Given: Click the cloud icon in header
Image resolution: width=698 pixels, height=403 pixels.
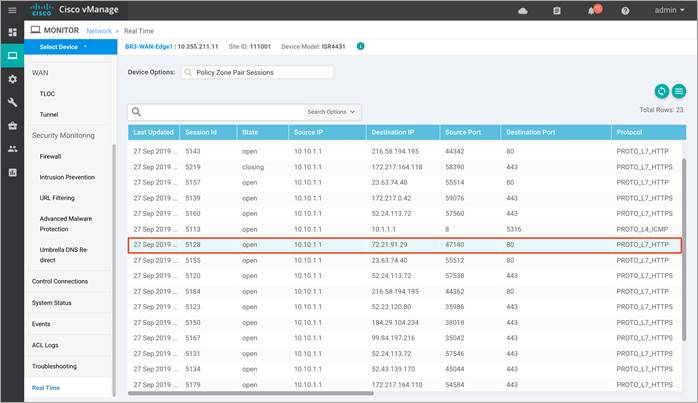Looking at the screenshot, I should [523, 11].
